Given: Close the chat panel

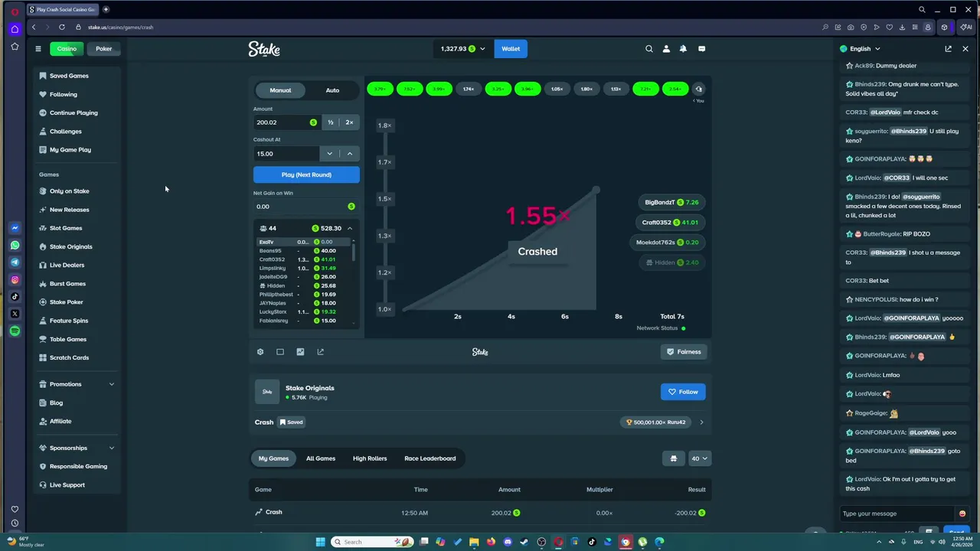Looking at the screenshot, I should [965, 49].
